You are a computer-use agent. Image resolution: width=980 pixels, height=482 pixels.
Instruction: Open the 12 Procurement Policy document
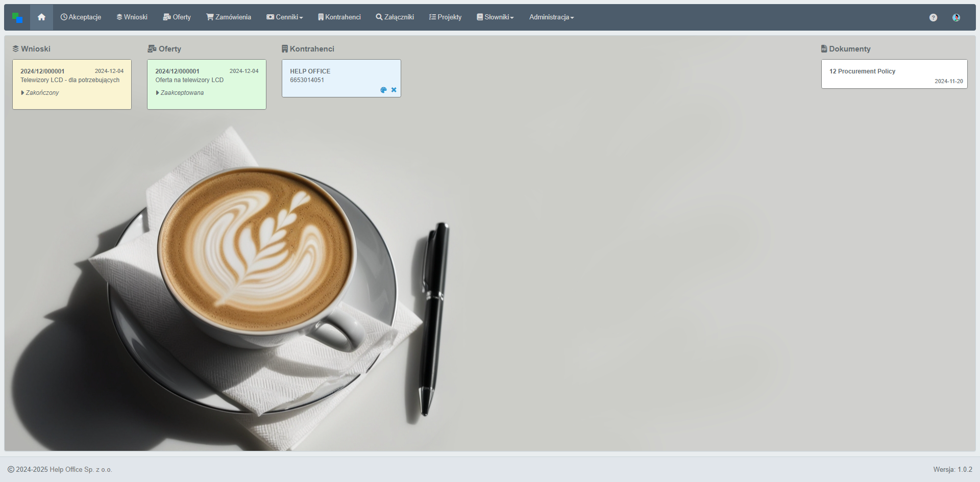894,74
